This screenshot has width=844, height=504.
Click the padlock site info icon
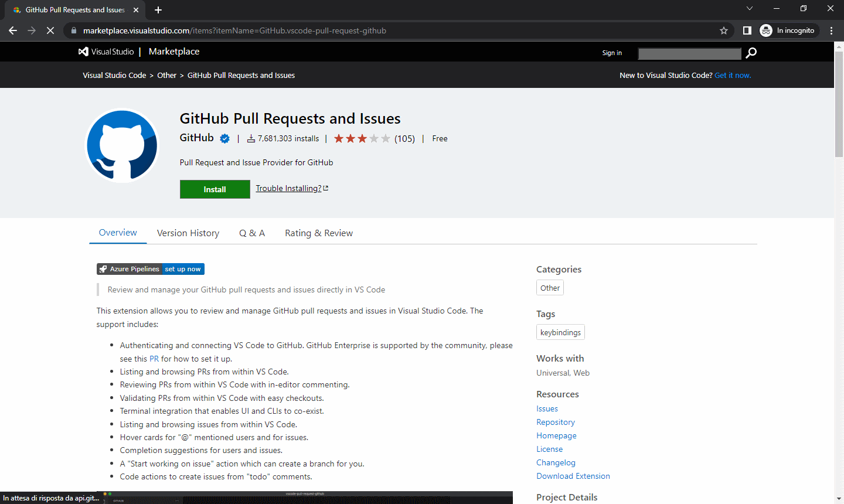click(73, 30)
